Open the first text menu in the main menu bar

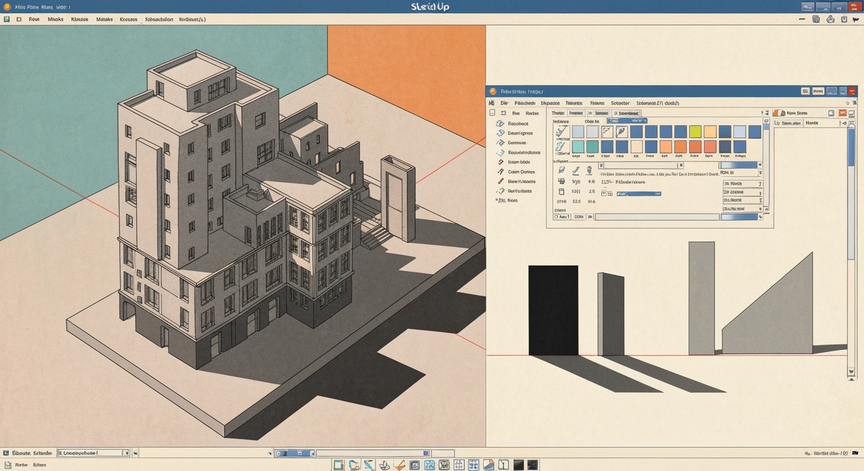click(x=34, y=19)
